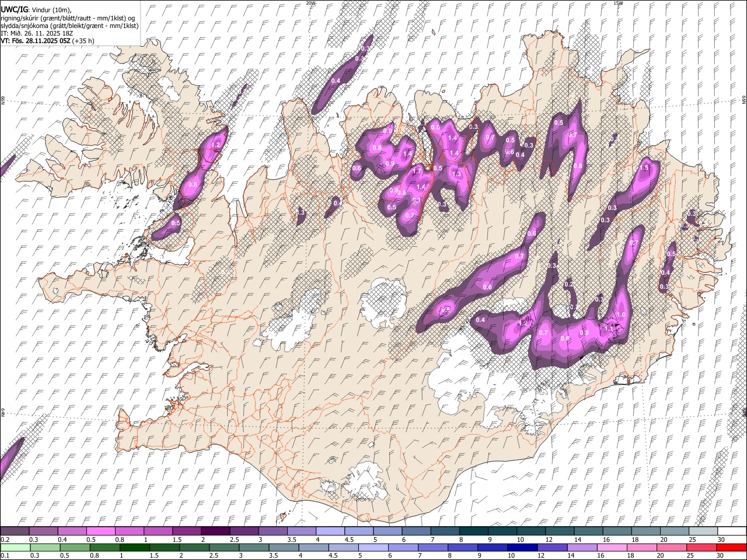
Task: Click the header title 'UWC/IG: Vindur (10m)'
Action: coord(36,10)
